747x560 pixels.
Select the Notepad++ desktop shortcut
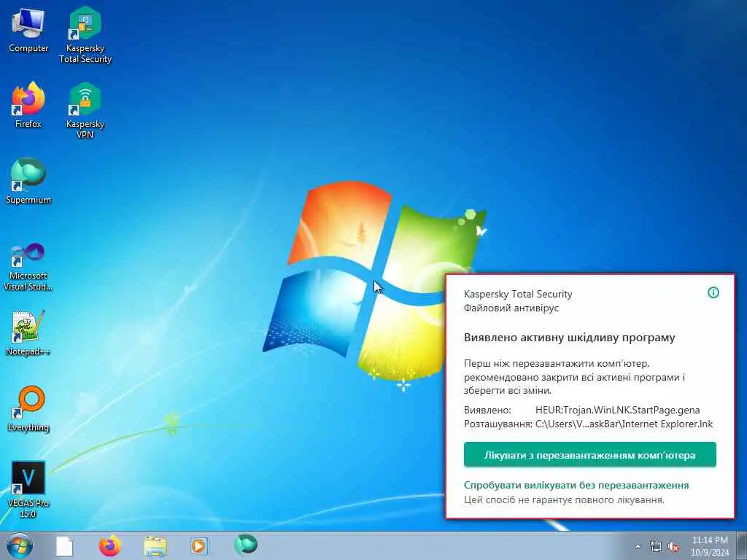click(28, 333)
